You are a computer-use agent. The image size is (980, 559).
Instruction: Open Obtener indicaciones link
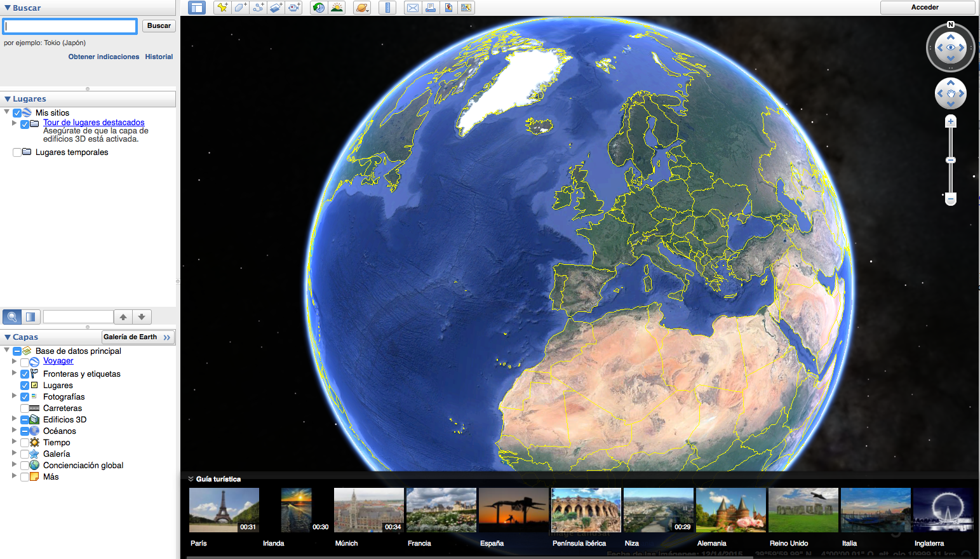[x=104, y=57]
